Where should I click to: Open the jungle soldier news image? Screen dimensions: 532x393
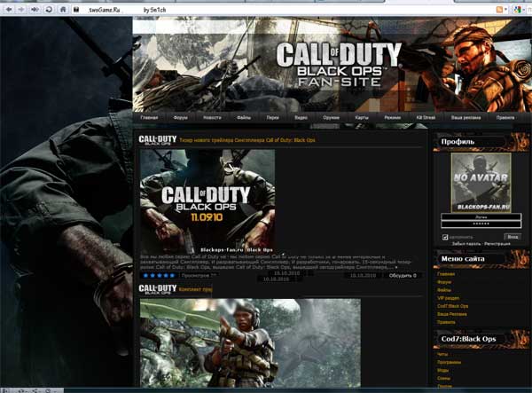[250, 342]
